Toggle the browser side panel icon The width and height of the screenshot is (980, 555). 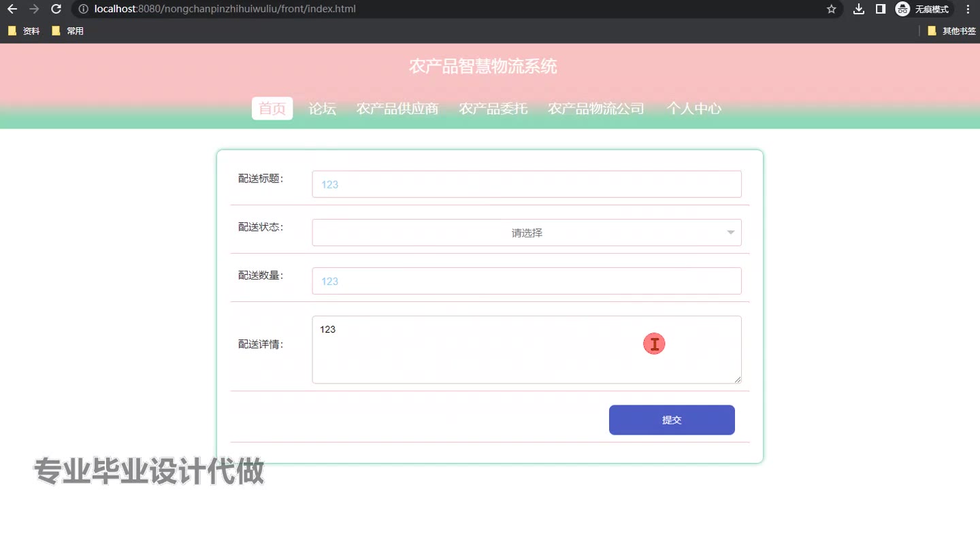(x=880, y=9)
